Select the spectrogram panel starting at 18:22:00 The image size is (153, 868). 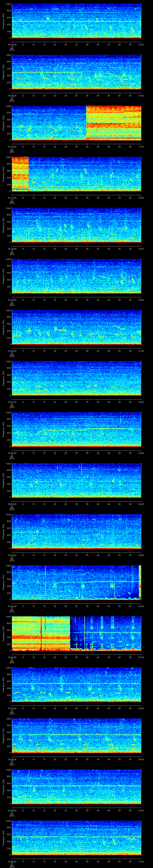point(76,429)
